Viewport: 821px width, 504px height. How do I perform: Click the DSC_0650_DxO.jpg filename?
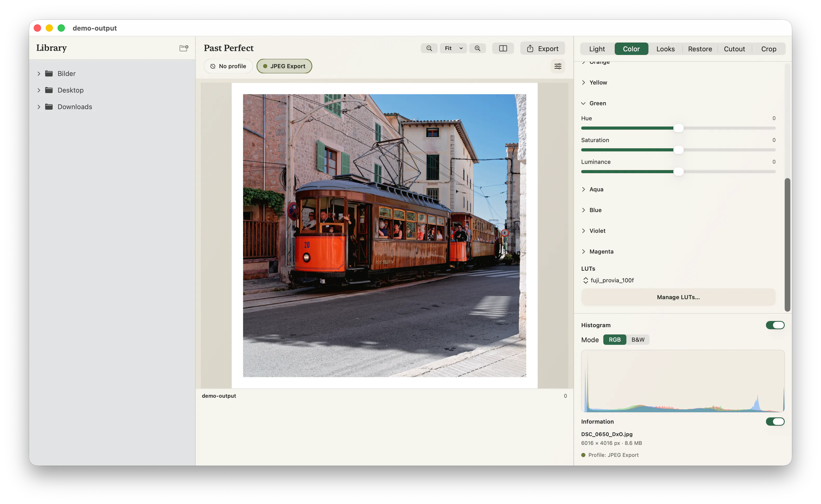pyautogui.click(x=607, y=434)
